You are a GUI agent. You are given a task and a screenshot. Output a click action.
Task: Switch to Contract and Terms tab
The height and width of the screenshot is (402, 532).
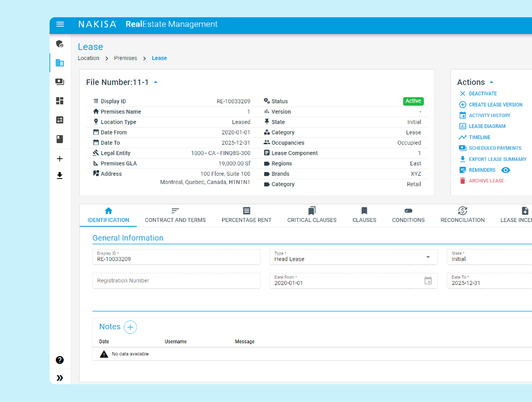pos(175,215)
